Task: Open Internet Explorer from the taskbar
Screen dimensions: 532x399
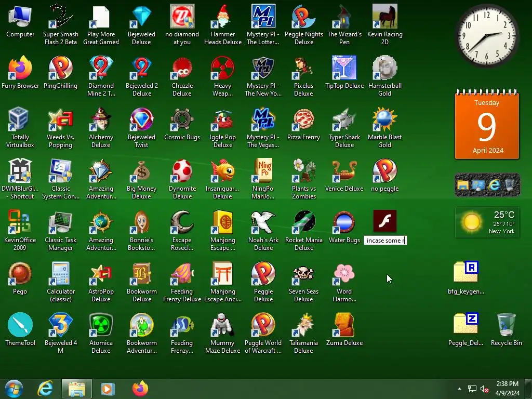Action: (x=45, y=389)
